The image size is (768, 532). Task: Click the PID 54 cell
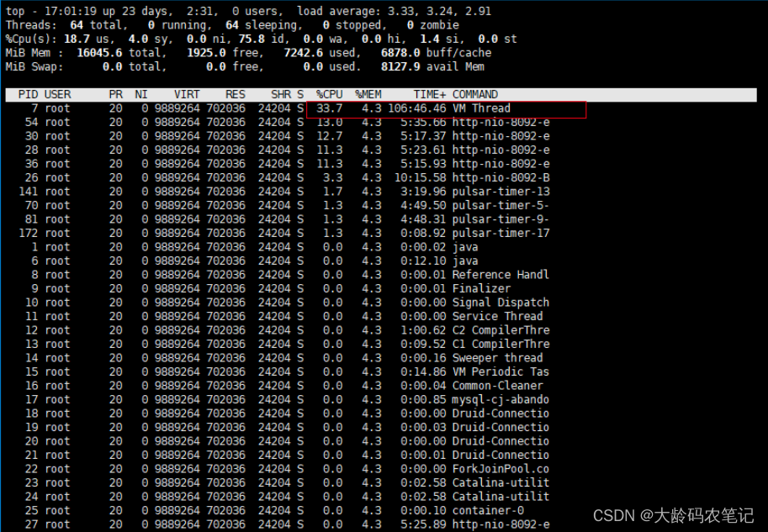31,123
